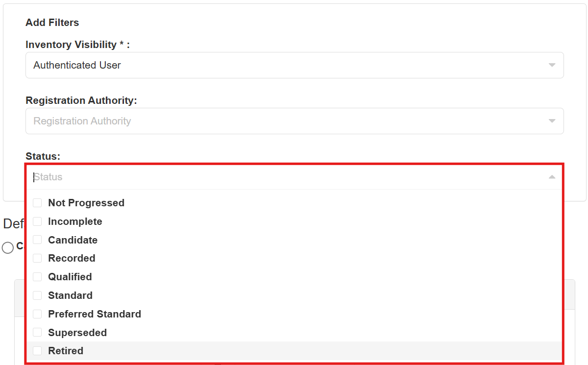Choose the Not Progressed option label
Image resolution: width=588 pixels, height=365 pixels.
[86, 203]
